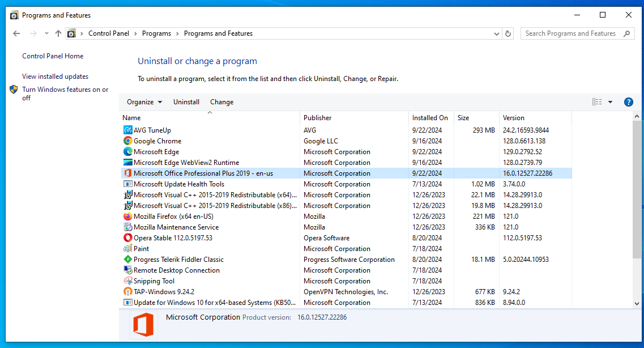The image size is (644, 348).
Task: Click the scrollbar down arrow
Action: click(x=637, y=304)
